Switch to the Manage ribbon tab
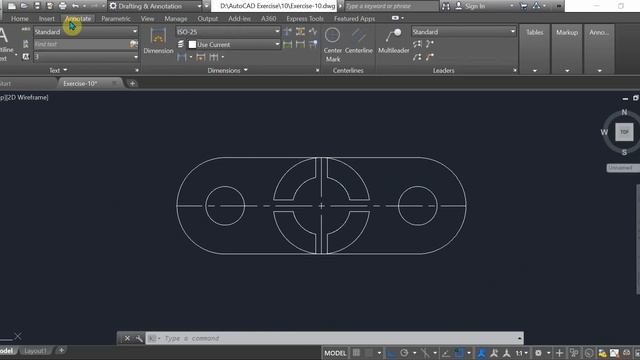Image resolution: width=640 pixels, height=360 pixels. [176, 19]
